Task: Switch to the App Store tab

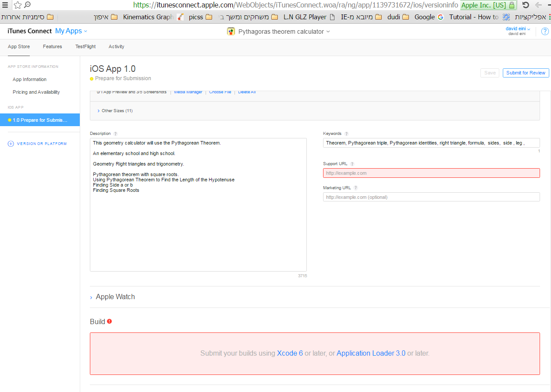Action: coord(19,46)
